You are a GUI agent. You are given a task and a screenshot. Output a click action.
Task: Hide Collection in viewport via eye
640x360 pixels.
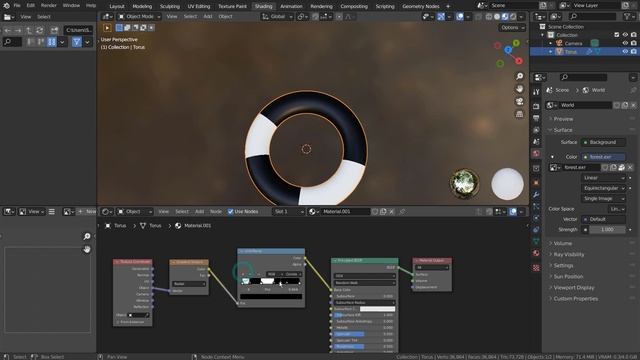click(625, 35)
